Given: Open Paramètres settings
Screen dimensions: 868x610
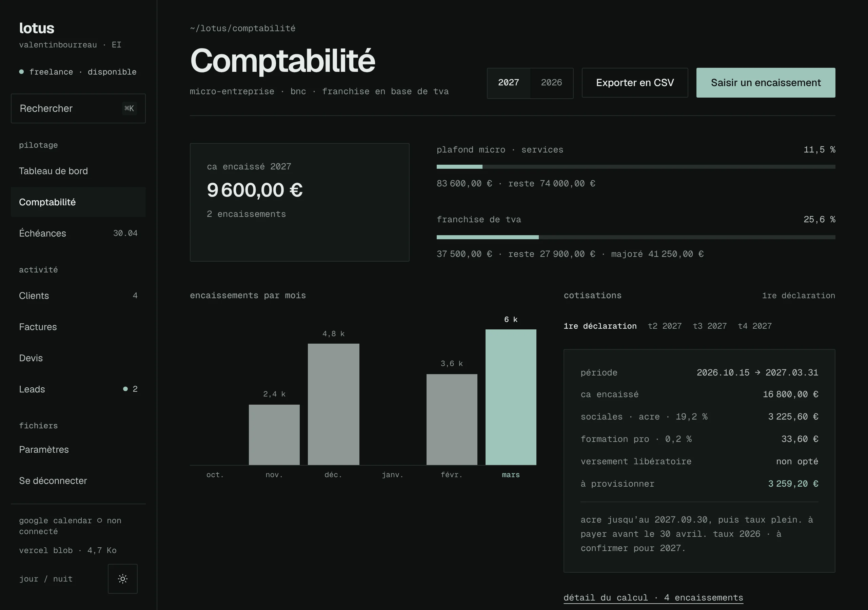Looking at the screenshot, I should (78, 449).
